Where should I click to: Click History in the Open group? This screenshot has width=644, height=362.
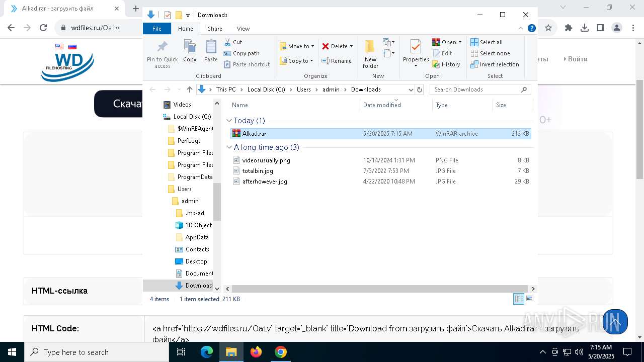pos(446,64)
